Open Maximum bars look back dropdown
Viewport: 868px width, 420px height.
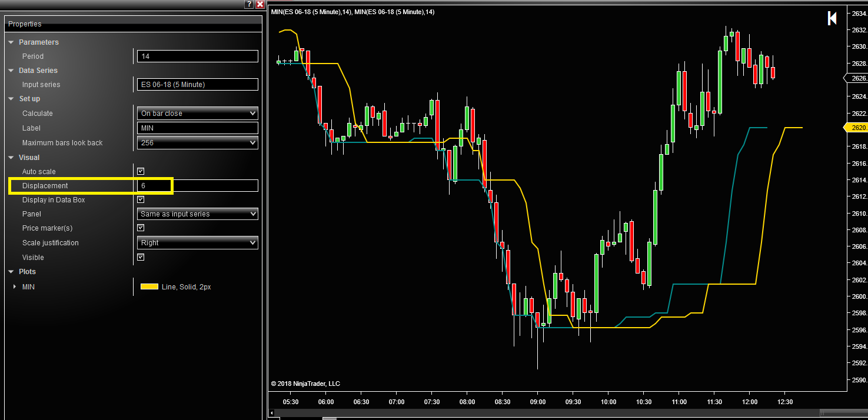tap(198, 143)
